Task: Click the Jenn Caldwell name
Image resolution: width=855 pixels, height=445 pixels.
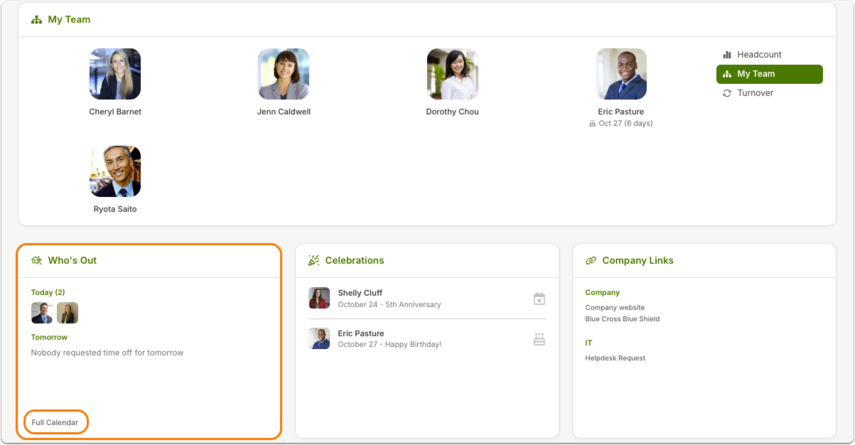Action: tap(284, 112)
